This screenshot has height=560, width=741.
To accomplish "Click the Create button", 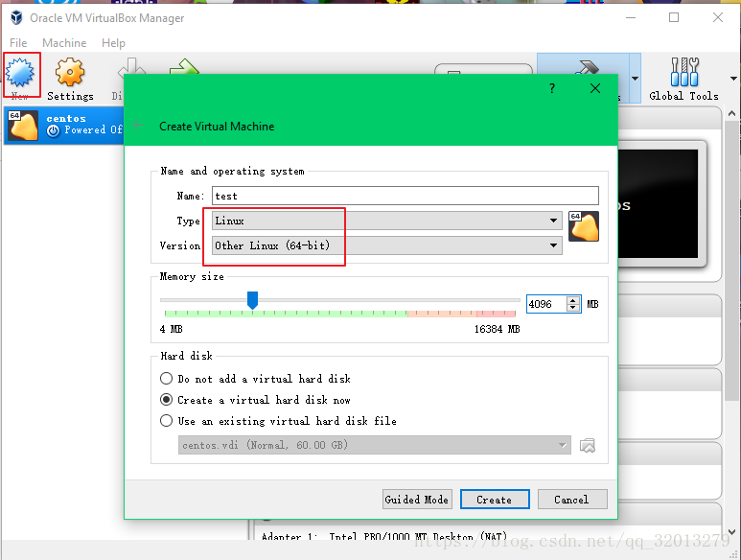I will [495, 500].
